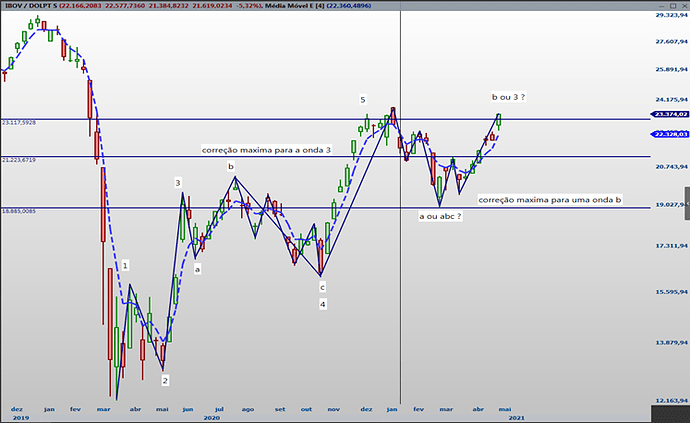Click the 2021 year label on time axis
This screenshot has height=423, width=690.
pyautogui.click(x=516, y=417)
